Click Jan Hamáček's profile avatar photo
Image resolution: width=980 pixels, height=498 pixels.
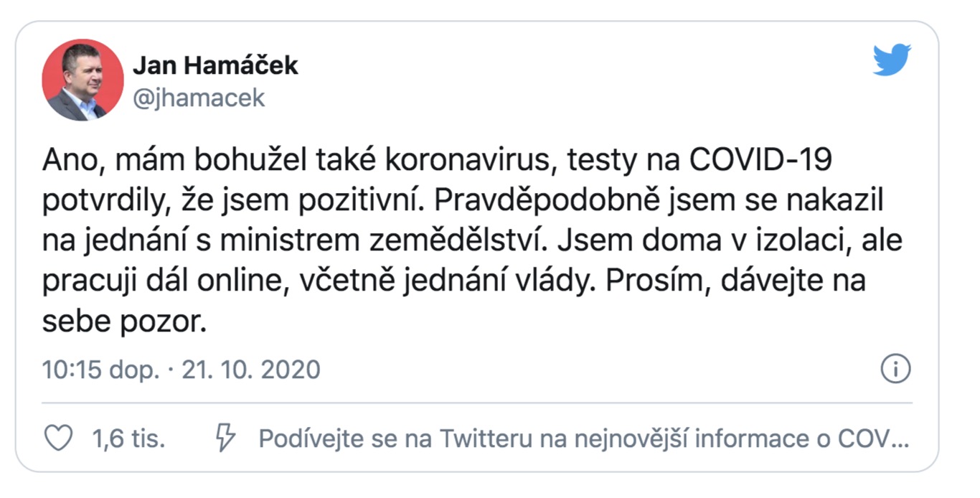pyautogui.click(x=83, y=80)
